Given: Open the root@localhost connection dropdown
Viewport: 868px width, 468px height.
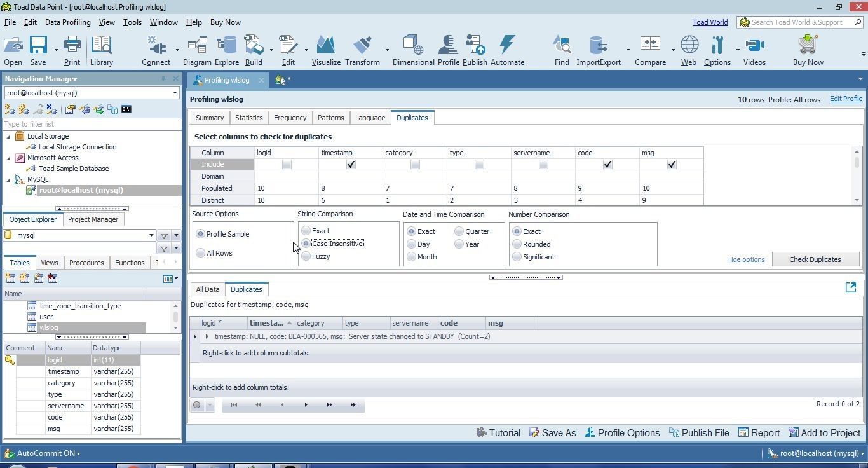Looking at the screenshot, I should (x=175, y=93).
